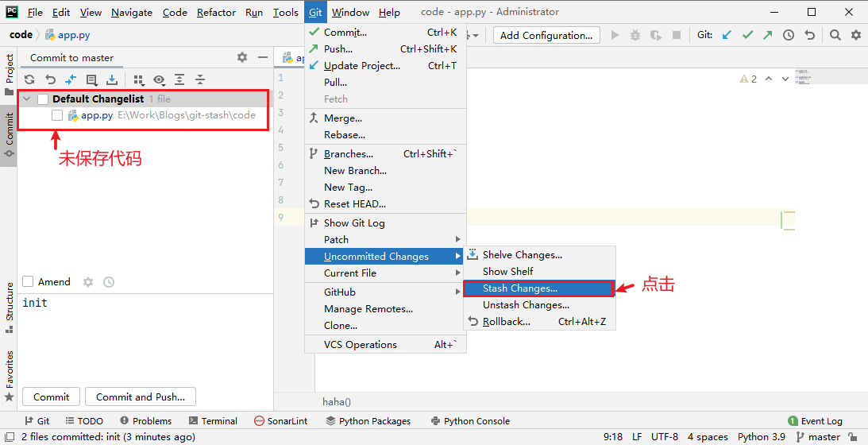Click the Expand All icon in Commit toolbar

pos(179,79)
